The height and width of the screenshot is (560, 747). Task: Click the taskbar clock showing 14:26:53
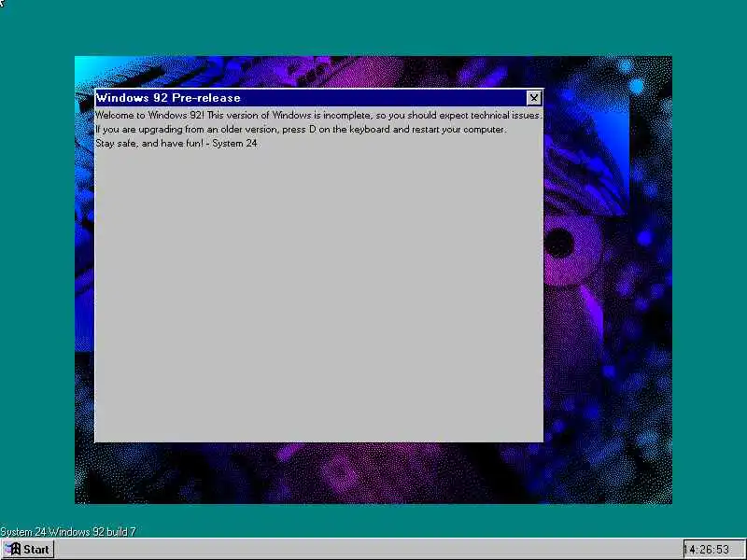pos(713,550)
